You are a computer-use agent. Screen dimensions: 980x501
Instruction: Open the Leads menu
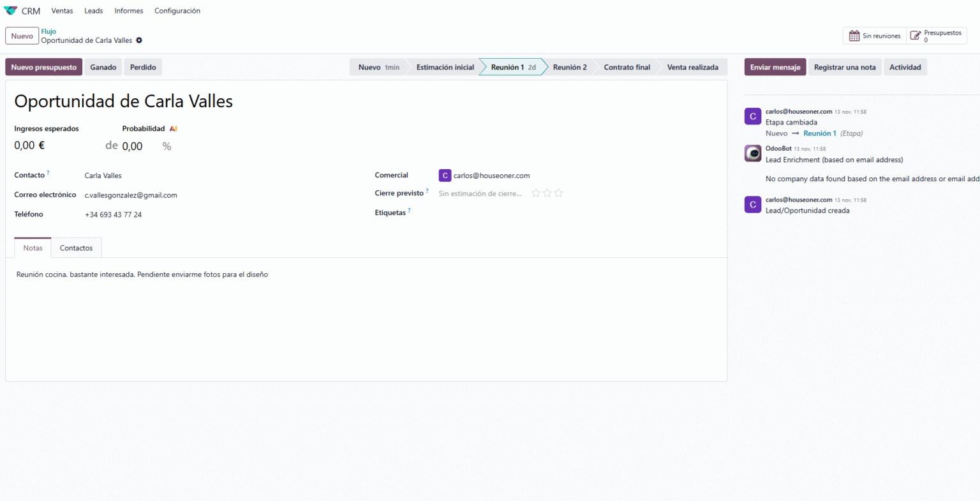(x=94, y=11)
